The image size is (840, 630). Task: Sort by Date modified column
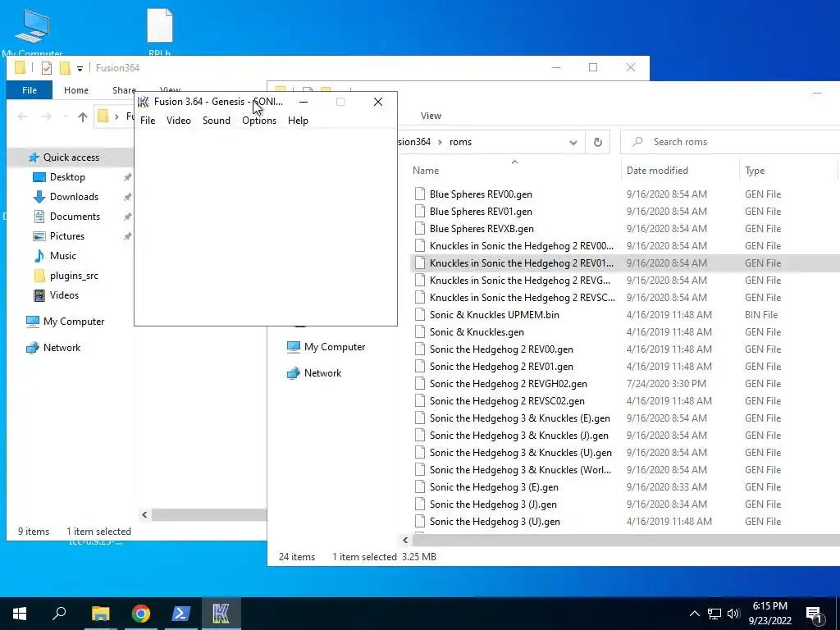[x=657, y=171]
